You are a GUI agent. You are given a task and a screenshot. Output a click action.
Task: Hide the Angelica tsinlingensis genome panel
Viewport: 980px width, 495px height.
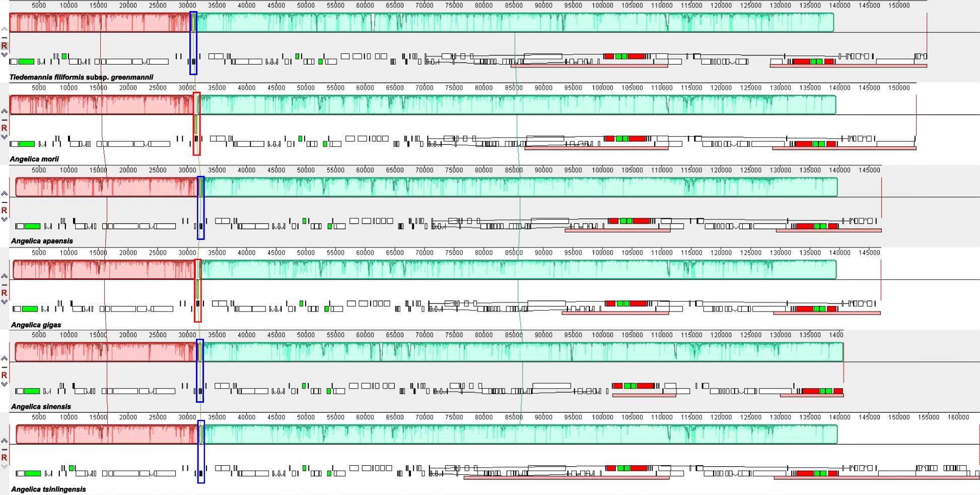click(4, 449)
